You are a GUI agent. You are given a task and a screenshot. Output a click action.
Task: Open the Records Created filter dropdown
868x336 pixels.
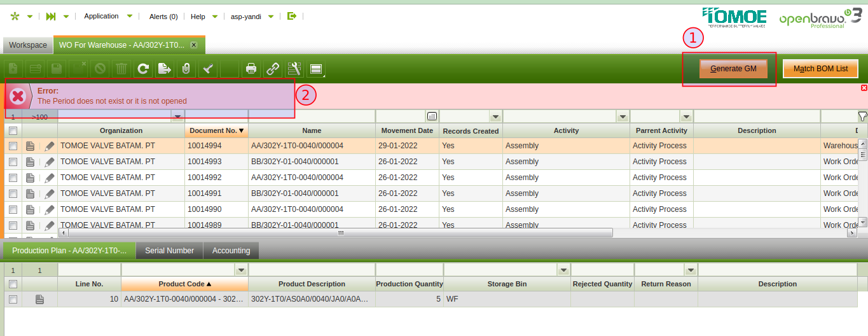[495, 116]
